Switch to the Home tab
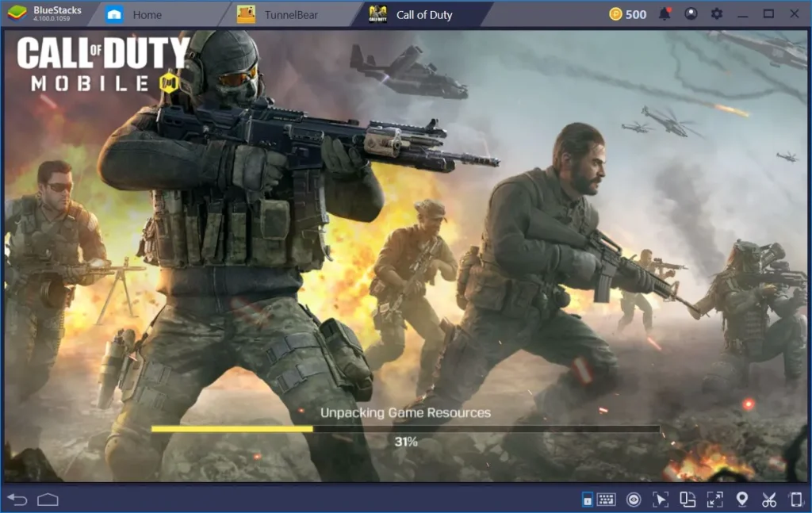 click(x=147, y=13)
